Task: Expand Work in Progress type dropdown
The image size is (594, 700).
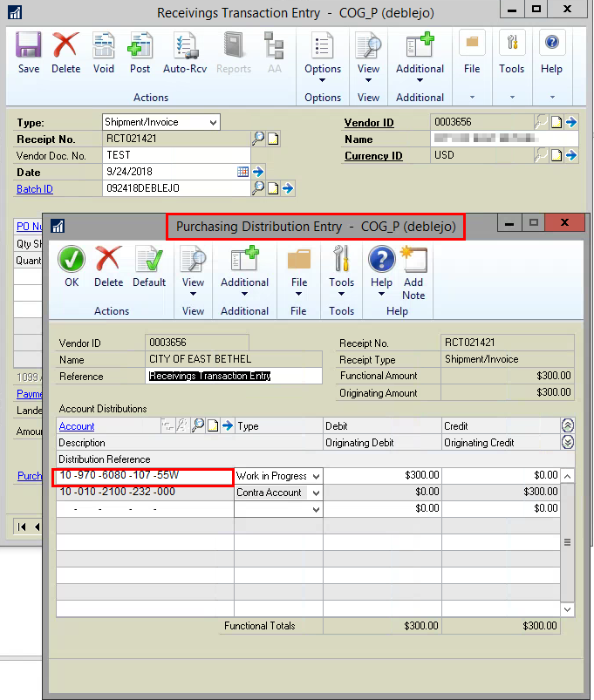Action: 316,476
